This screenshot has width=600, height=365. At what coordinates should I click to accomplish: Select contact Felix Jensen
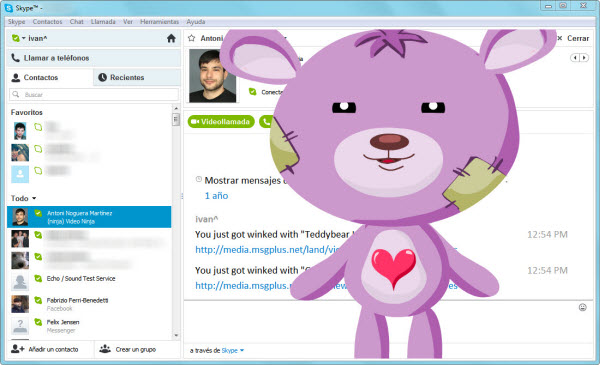(x=89, y=326)
